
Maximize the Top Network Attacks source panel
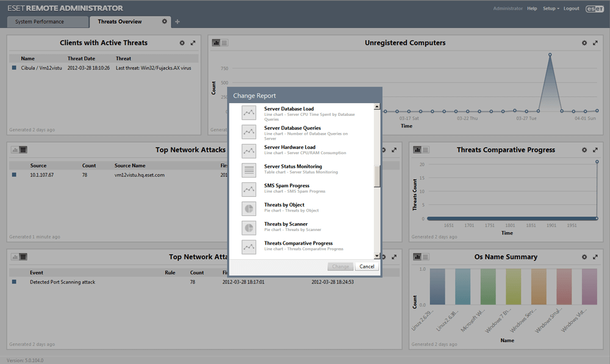click(394, 150)
